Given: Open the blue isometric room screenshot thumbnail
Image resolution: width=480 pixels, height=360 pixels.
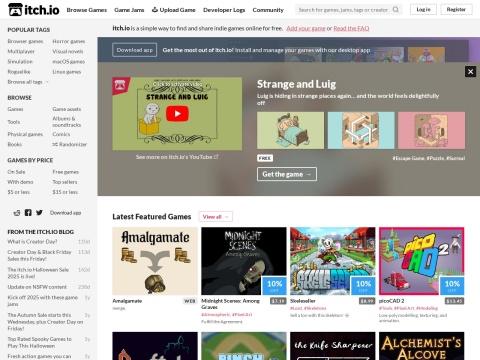Looking at the screenshot, I should [361, 130].
